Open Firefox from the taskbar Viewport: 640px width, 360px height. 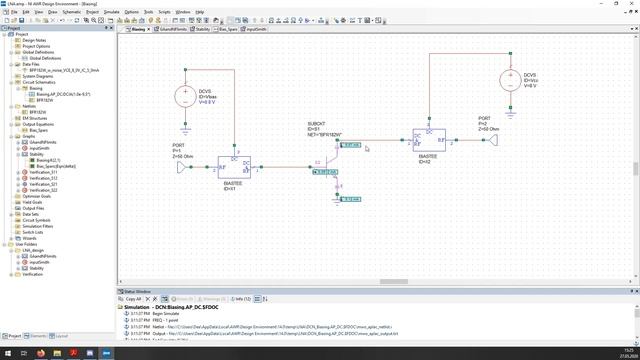(x=41, y=353)
